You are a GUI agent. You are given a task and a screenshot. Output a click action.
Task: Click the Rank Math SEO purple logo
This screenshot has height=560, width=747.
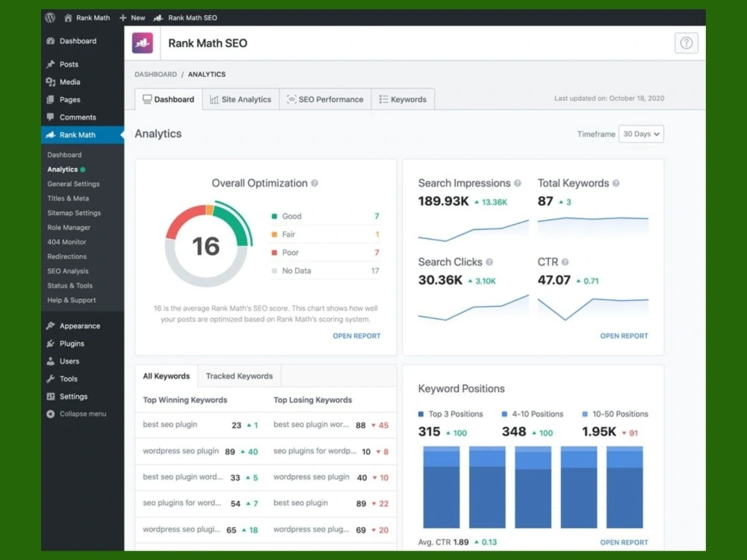pos(143,43)
